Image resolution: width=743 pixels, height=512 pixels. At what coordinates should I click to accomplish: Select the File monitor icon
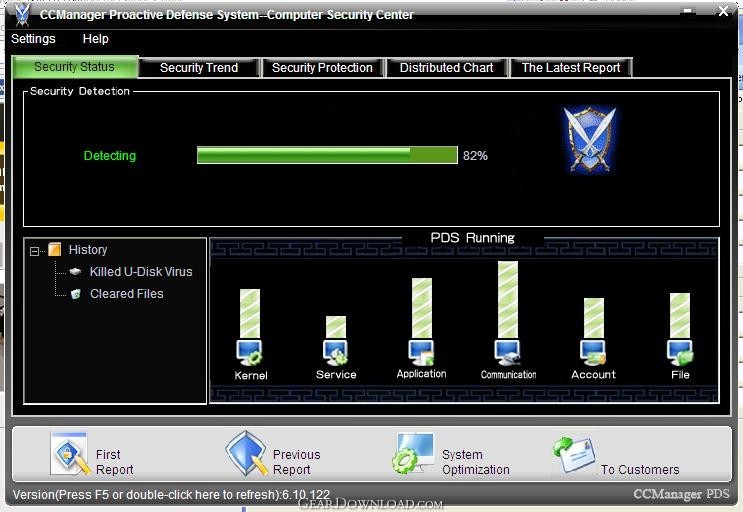pyautogui.click(x=680, y=353)
